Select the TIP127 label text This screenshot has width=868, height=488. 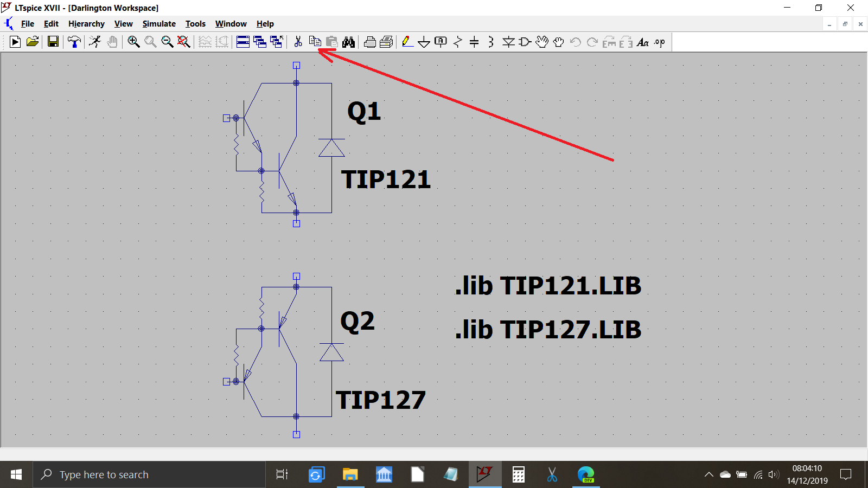click(x=381, y=400)
